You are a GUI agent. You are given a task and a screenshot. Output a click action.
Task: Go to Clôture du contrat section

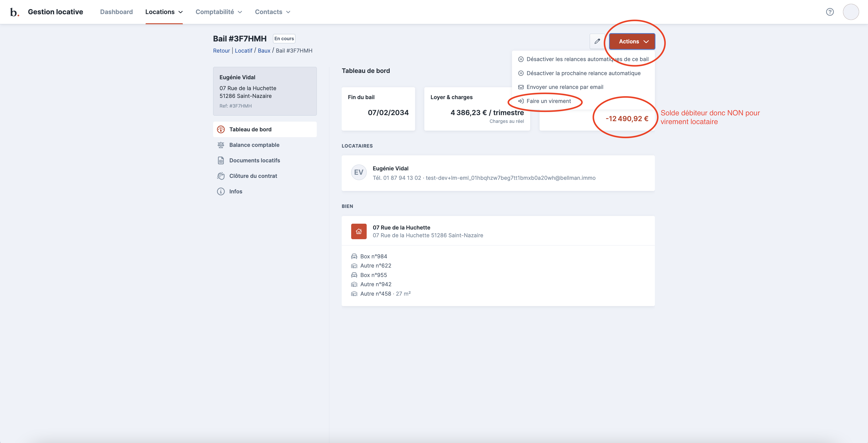(253, 176)
